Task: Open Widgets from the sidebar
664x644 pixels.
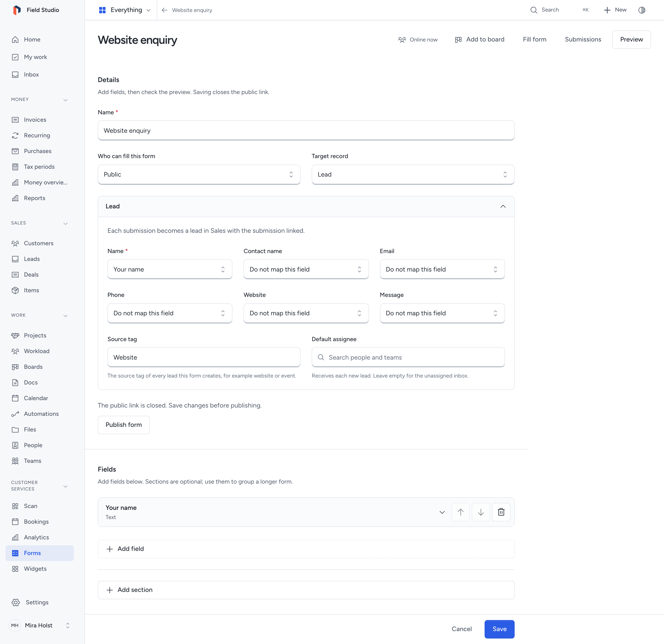Action: pos(40,568)
